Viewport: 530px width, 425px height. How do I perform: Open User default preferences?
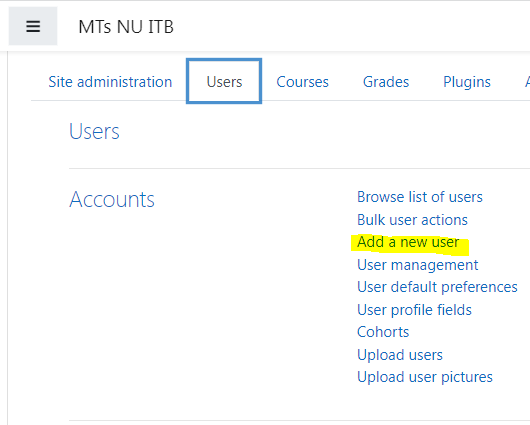click(437, 287)
